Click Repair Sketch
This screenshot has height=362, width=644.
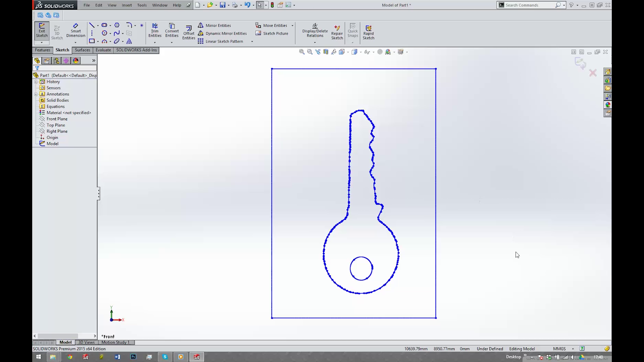[337, 32]
